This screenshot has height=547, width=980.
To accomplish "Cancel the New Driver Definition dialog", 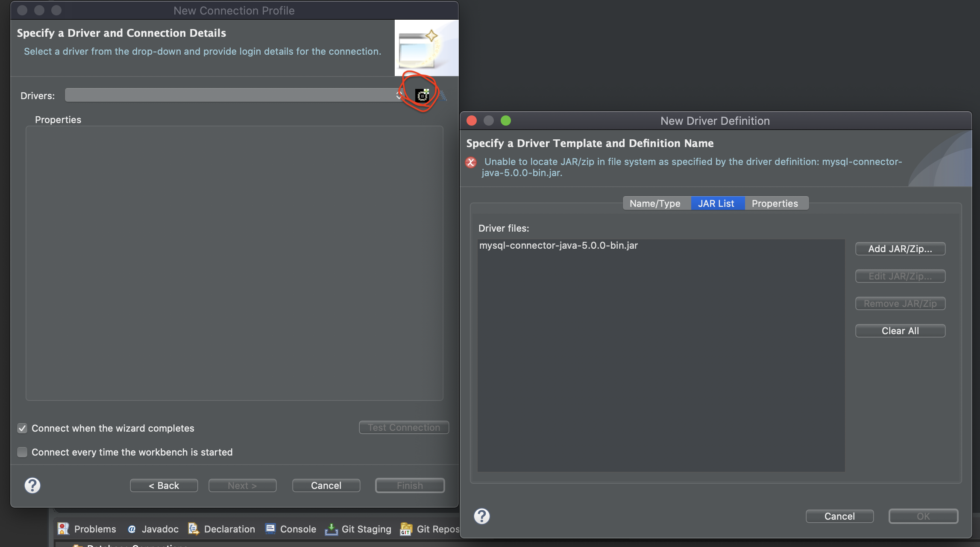I will [839, 516].
